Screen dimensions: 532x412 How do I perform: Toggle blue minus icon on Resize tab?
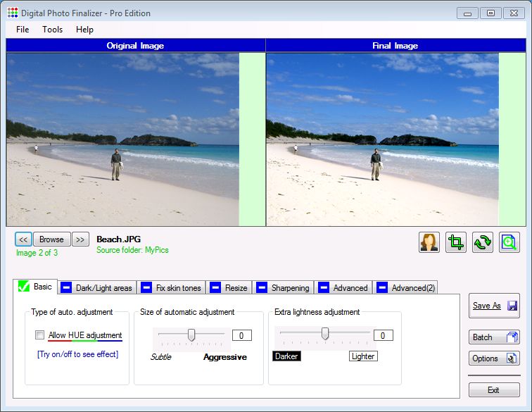[215, 287]
